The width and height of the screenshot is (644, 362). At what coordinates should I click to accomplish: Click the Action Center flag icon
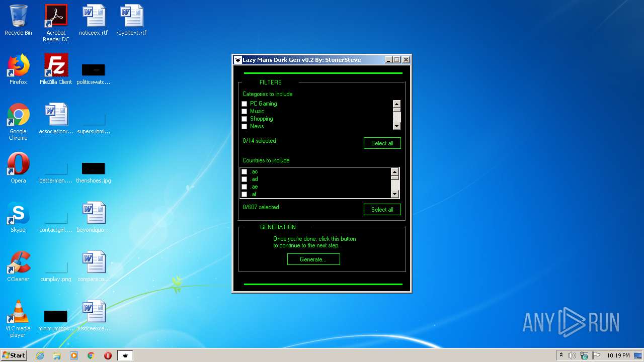[596, 355]
